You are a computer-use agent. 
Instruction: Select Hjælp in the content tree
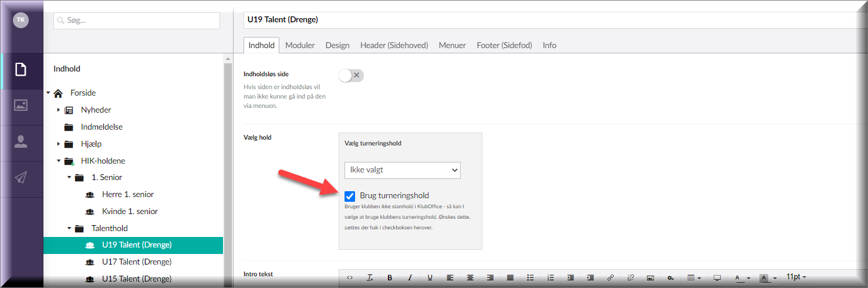[x=91, y=144]
